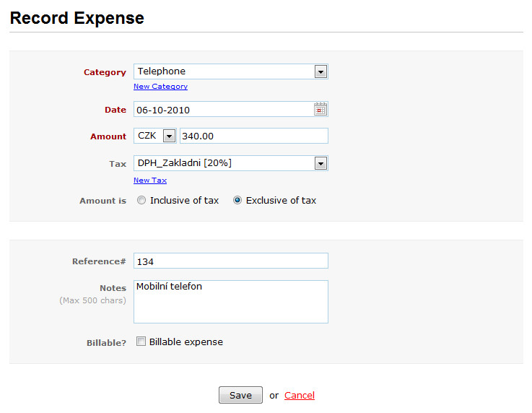
Task: Expand the Tax dropdown showing DPH_Zakladni
Action: [x=231, y=163]
